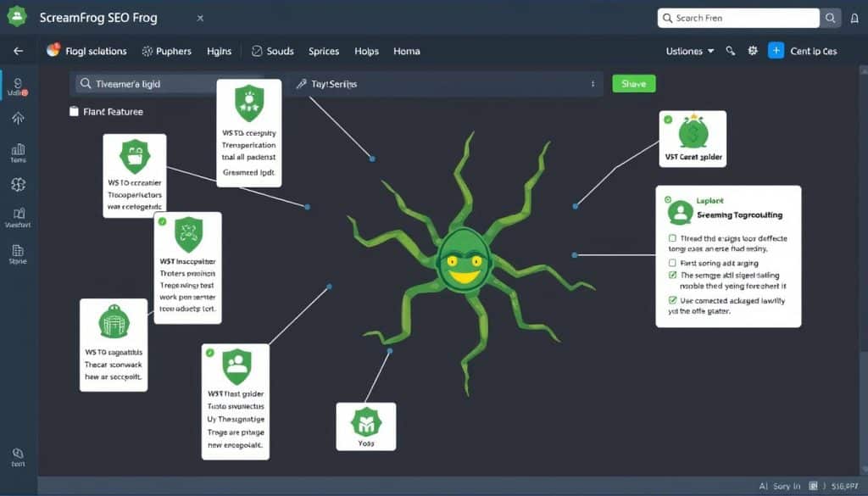Click the Sreeming Togrcoulting heading

coord(739,215)
